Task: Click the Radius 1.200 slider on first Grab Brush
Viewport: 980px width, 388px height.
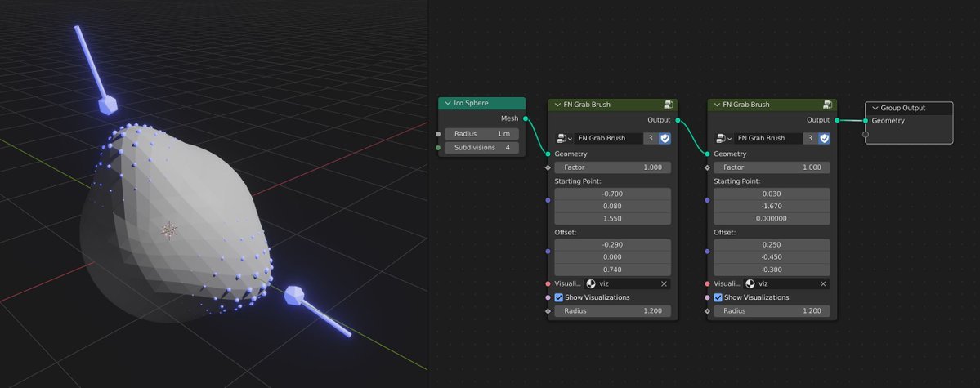Action: point(612,311)
